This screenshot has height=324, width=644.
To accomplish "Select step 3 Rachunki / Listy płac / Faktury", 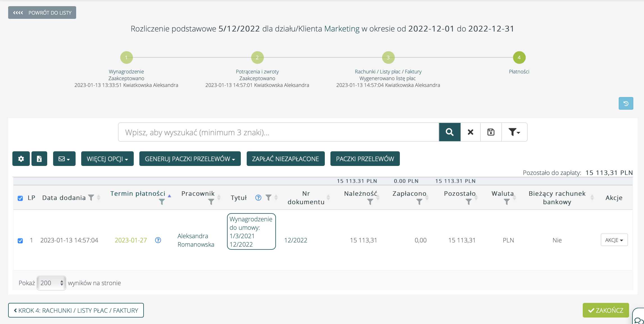I will click(x=388, y=57).
